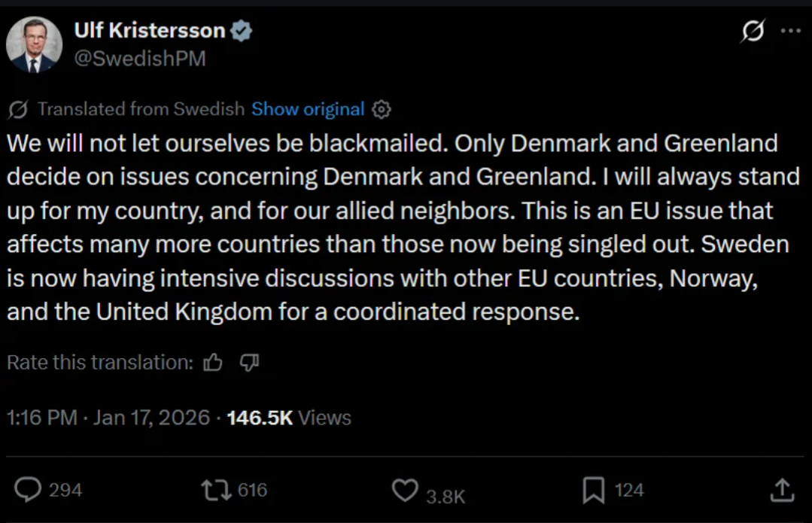The width and height of the screenshot is (812, 523).
Task: Click the Grok icon at top right
Action: pyautogui.click(x=753, y=32)
